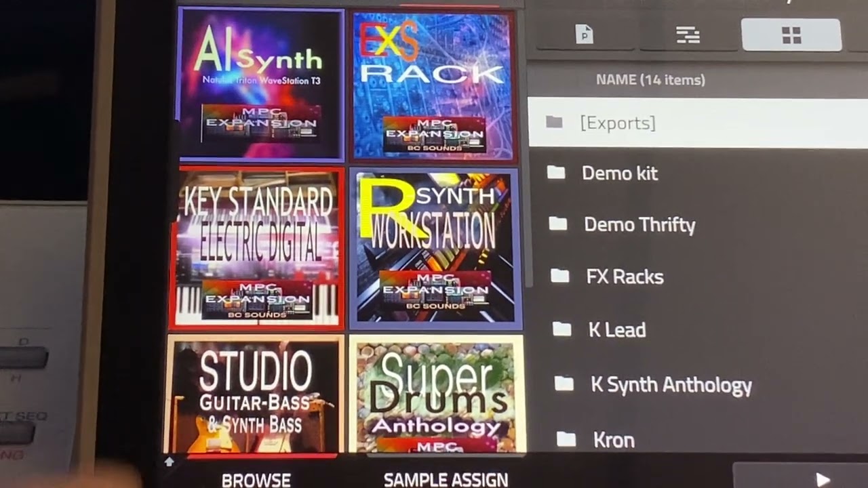Open the AI Synth expansion tile

pos(261,85)
